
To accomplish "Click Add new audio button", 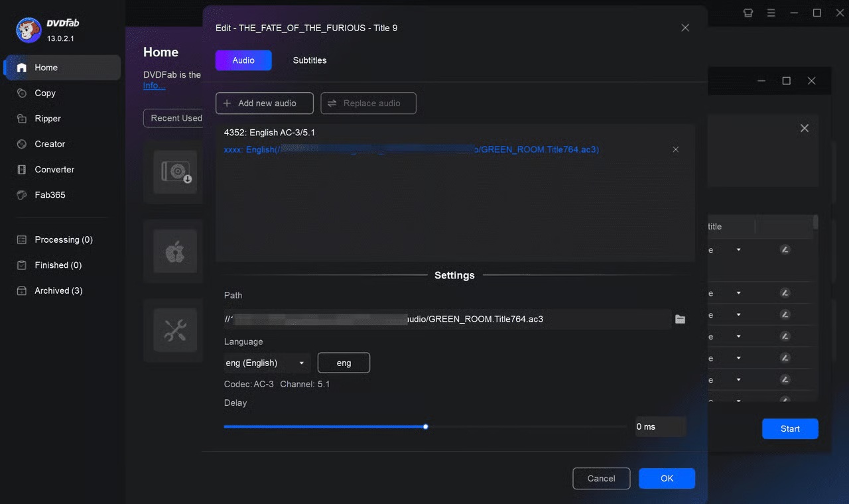I will coord(264,103).
